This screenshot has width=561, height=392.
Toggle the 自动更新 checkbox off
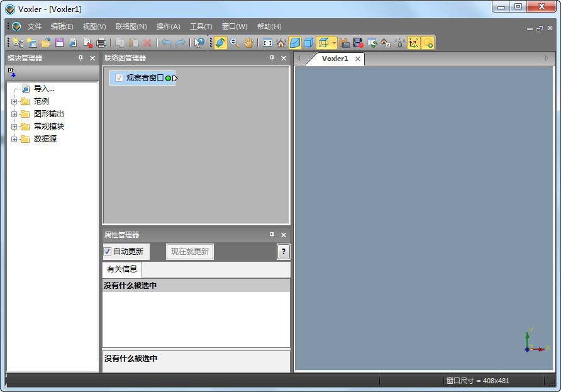click(x=108, y=252)
